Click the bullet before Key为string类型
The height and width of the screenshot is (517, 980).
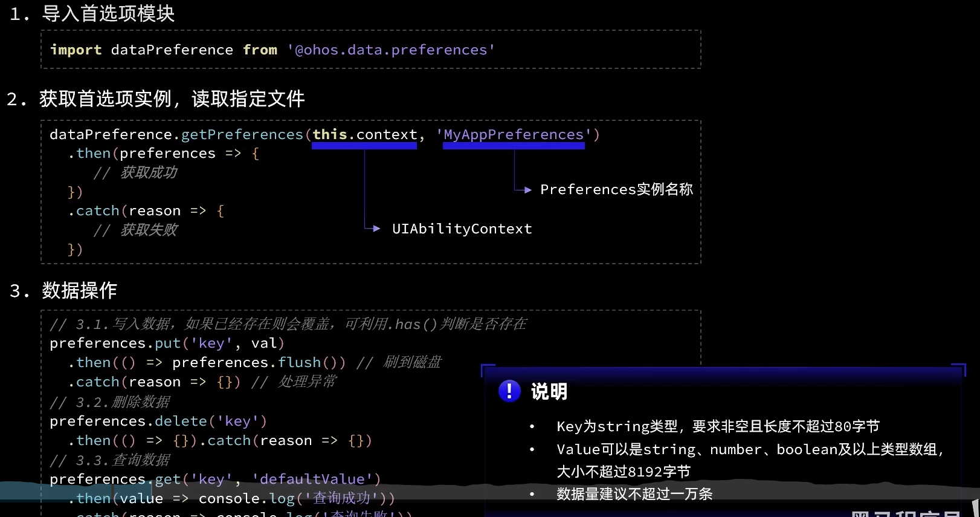532,427
